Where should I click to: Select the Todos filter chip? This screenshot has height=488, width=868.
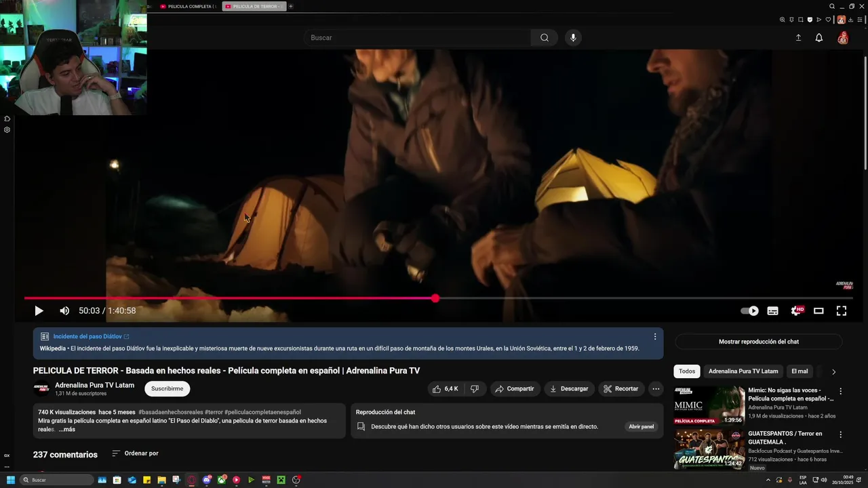tap(687, 371)
